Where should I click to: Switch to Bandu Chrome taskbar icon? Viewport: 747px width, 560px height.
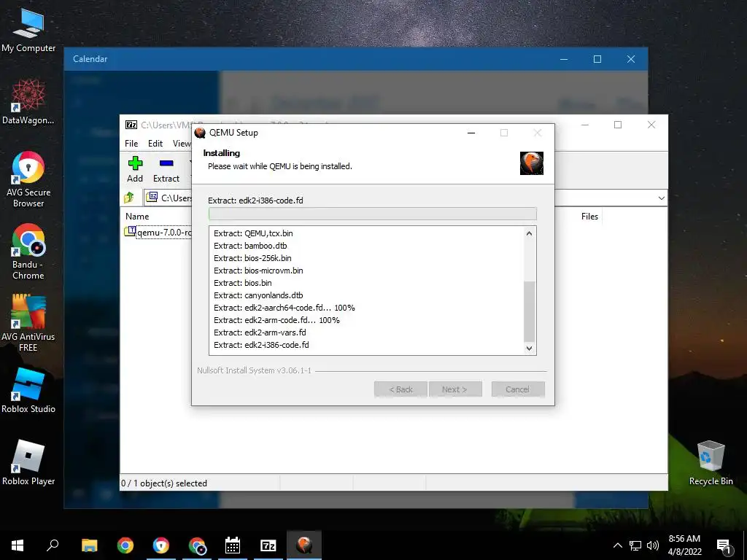[x=197, y=545]
